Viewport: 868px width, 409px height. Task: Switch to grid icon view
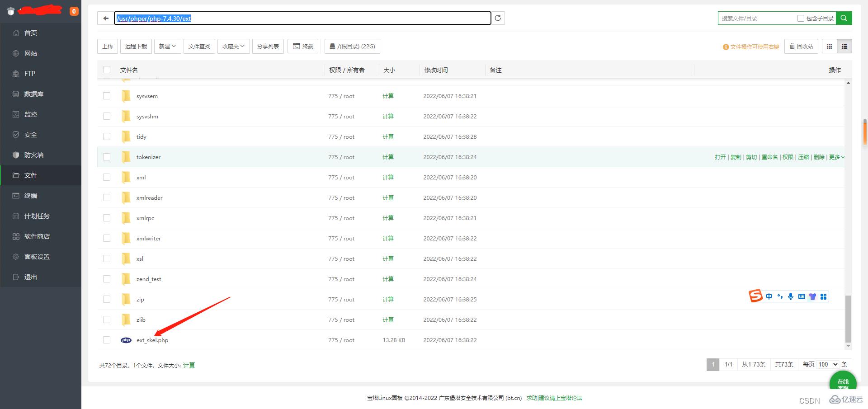[x=829, y=46]
